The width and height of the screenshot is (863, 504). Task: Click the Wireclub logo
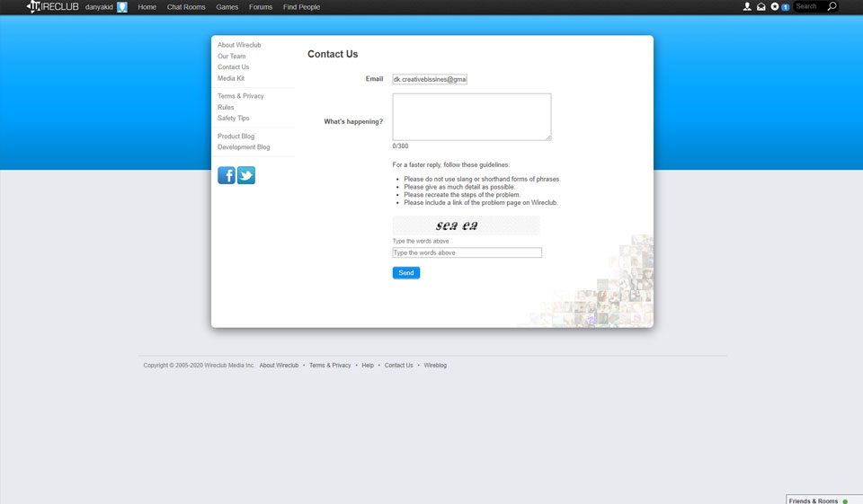53,7
